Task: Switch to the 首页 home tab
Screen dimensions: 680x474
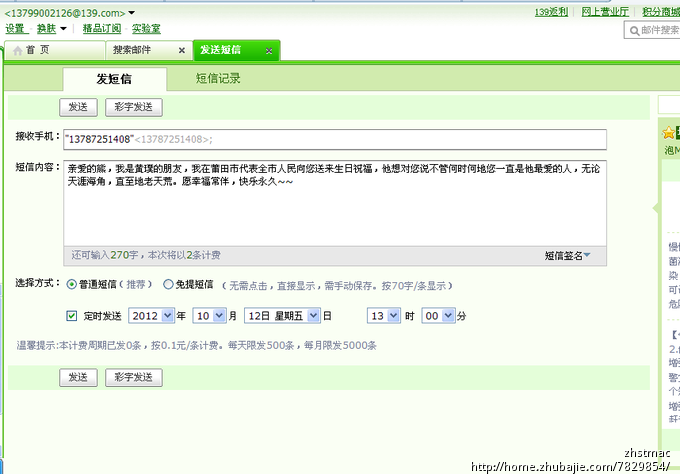Action: click(x=55, y=50)
